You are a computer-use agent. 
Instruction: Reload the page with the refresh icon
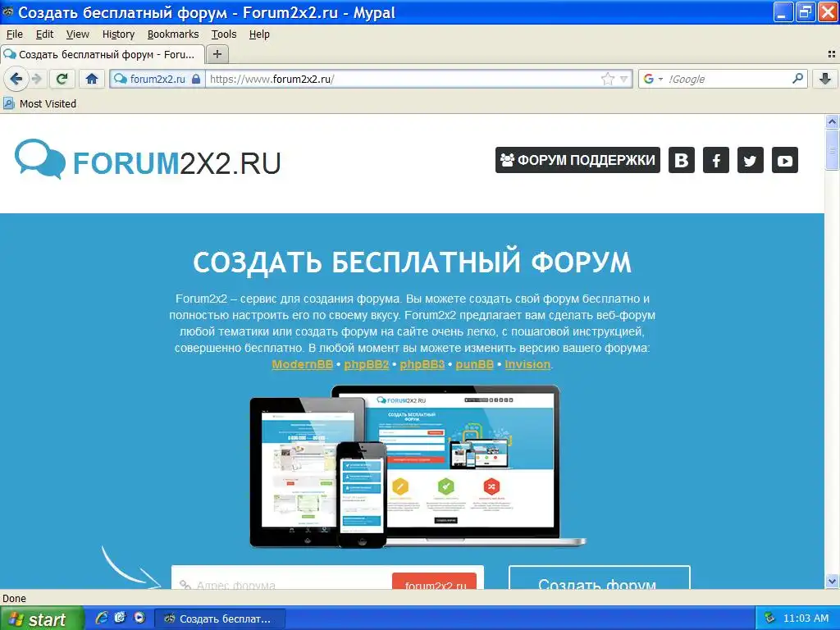coord(62,80)
